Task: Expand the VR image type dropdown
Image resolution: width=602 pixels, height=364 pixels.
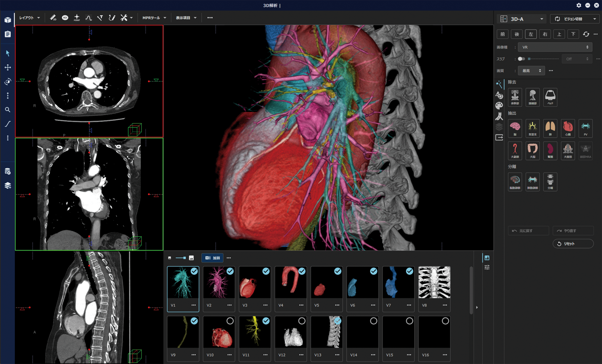Action: pos(555,47)
